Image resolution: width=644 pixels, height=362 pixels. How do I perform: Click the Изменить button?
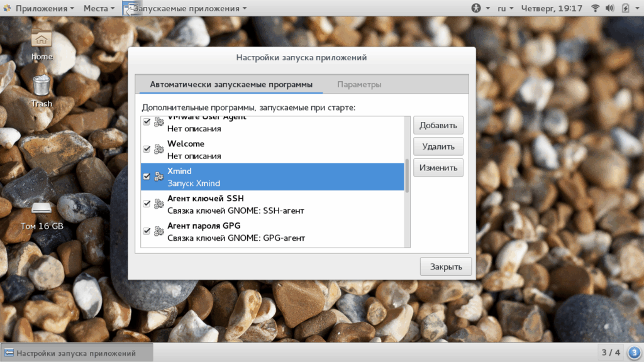[x=438, y=168]
